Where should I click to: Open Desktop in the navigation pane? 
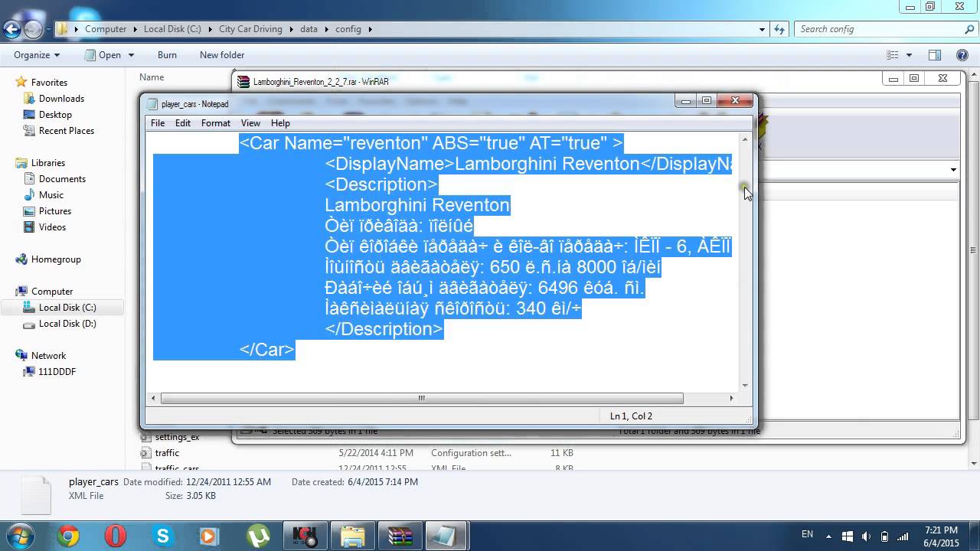tap(55, 115)
